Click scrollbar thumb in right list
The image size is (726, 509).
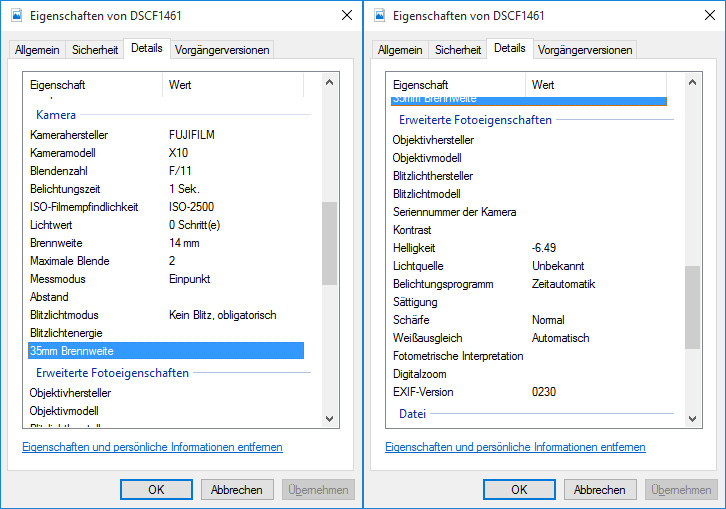693,307
